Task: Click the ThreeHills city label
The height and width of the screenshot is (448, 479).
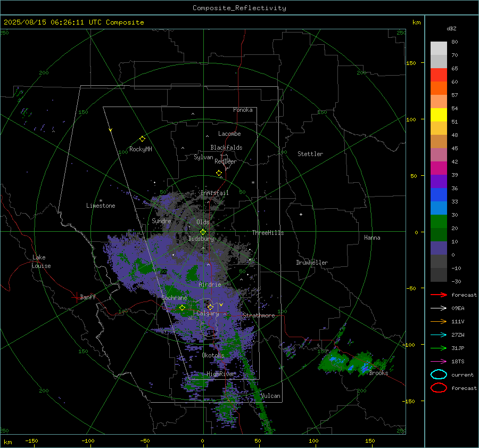Action: point(268,233)
